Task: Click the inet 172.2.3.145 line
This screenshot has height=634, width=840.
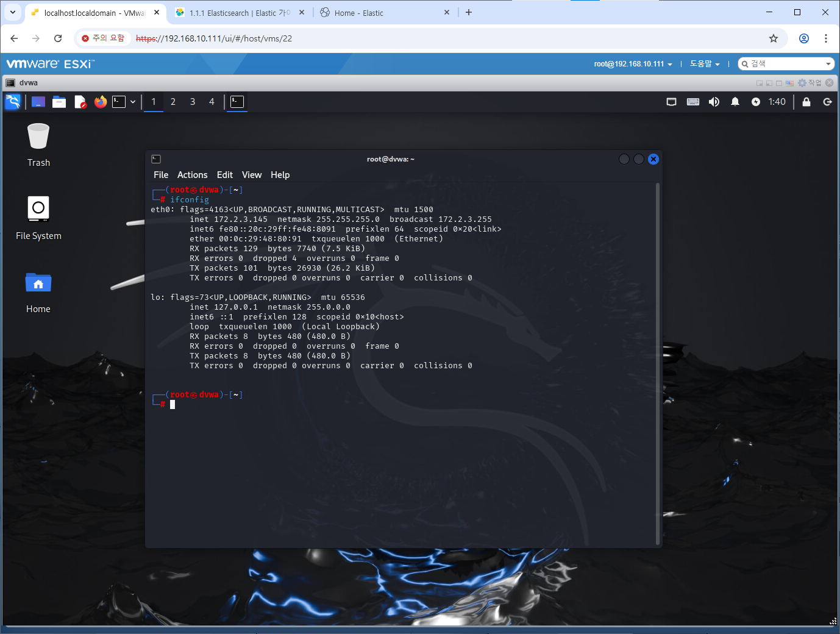Action: [341, 219]
